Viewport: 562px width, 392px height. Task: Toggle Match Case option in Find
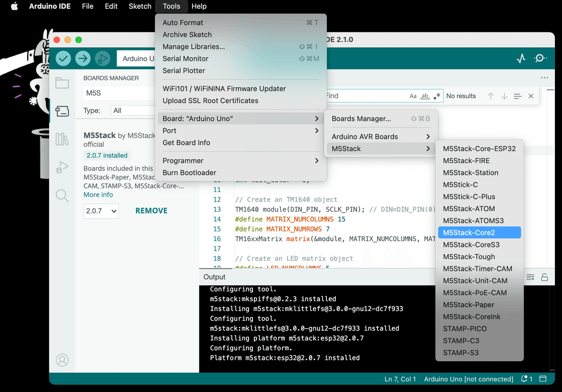tap(413, 96)
